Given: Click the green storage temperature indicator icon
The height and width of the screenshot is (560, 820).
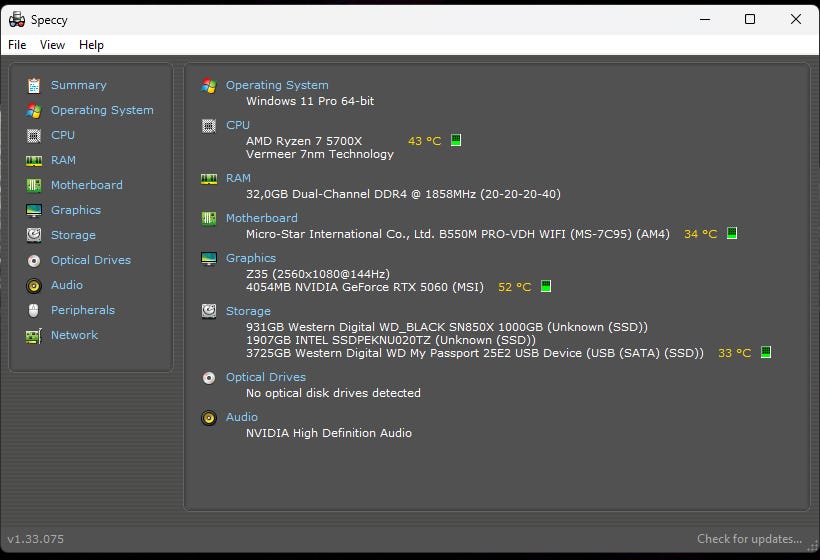Looking at the screenshot, I should point(766,352).
